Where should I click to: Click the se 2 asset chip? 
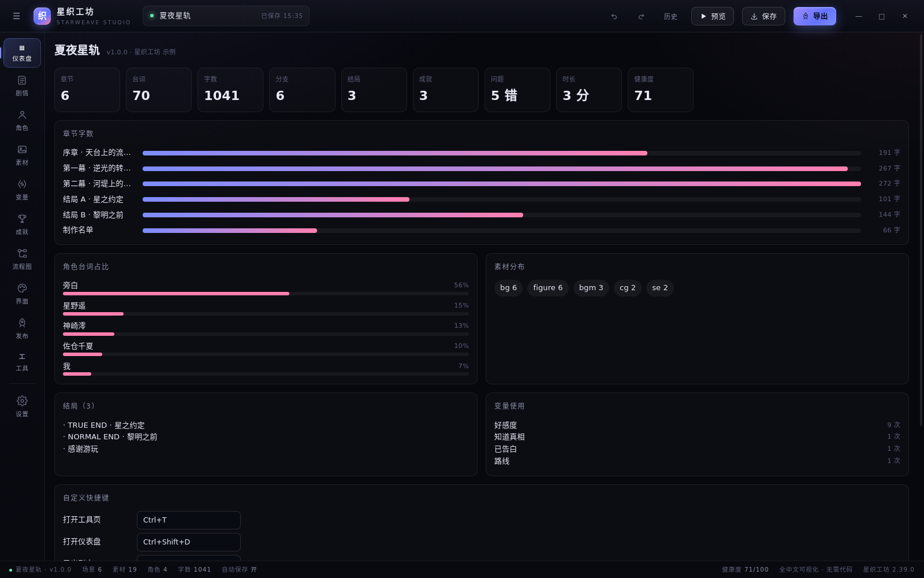tap(660, 288)
